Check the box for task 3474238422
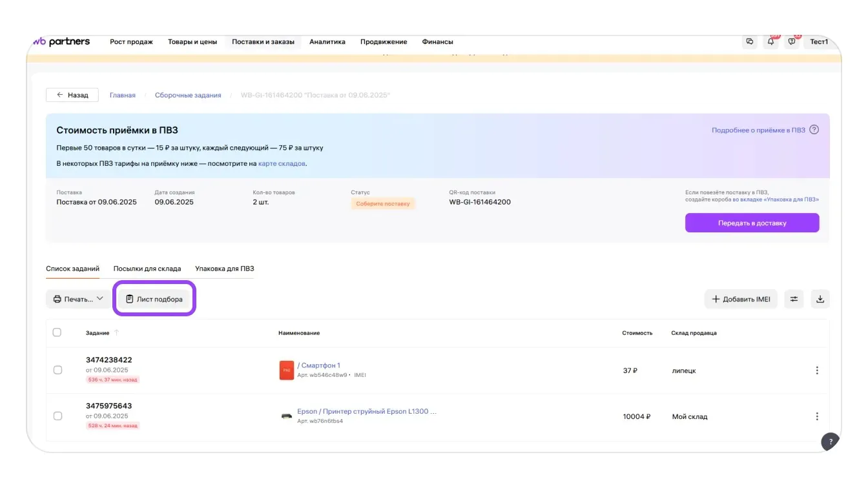 57,370
